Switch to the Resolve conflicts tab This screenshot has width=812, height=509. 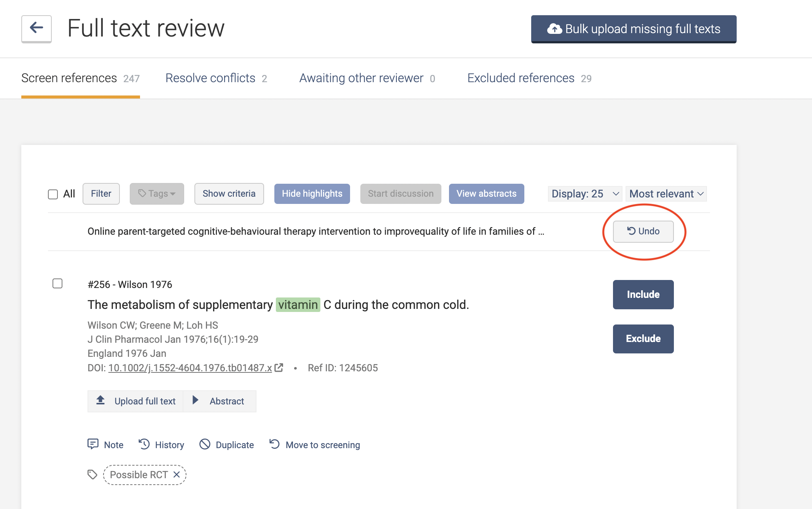tap(216, 78)
